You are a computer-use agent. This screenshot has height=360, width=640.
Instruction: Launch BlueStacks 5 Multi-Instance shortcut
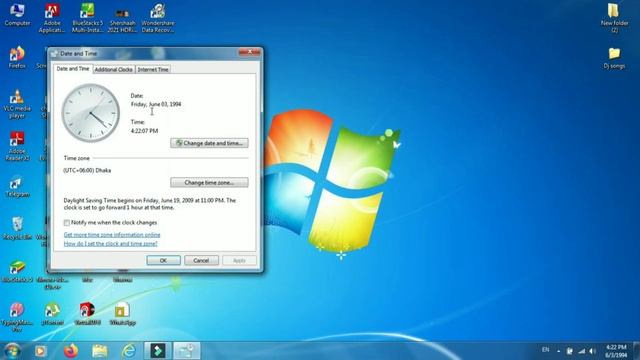tap(87, 18)
